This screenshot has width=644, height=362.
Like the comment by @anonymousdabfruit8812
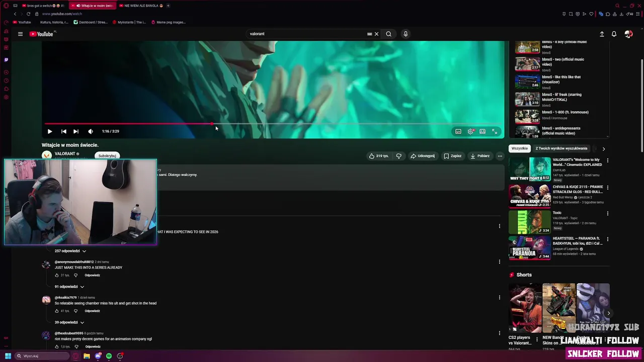point(57,276)
